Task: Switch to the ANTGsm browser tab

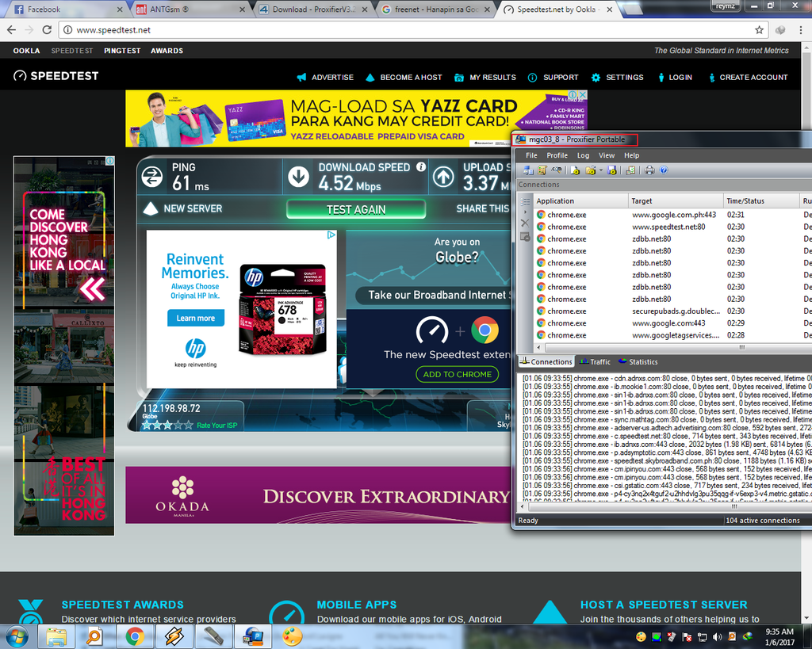Action: [x=190, y=10]
